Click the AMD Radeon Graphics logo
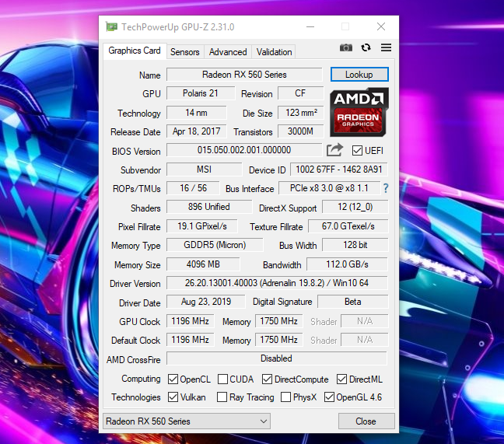 (359, 112)
